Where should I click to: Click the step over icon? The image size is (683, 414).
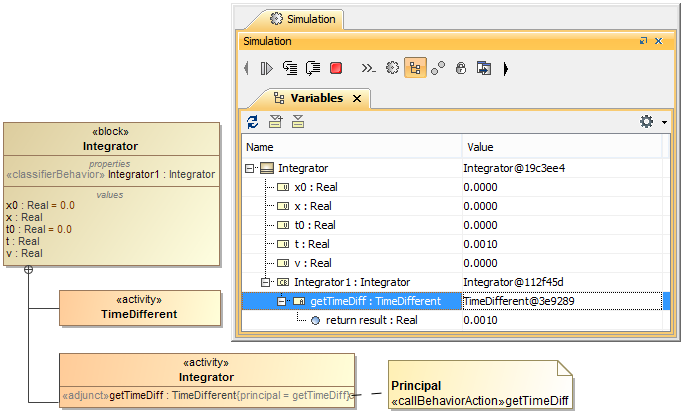(x=313, y=69)
